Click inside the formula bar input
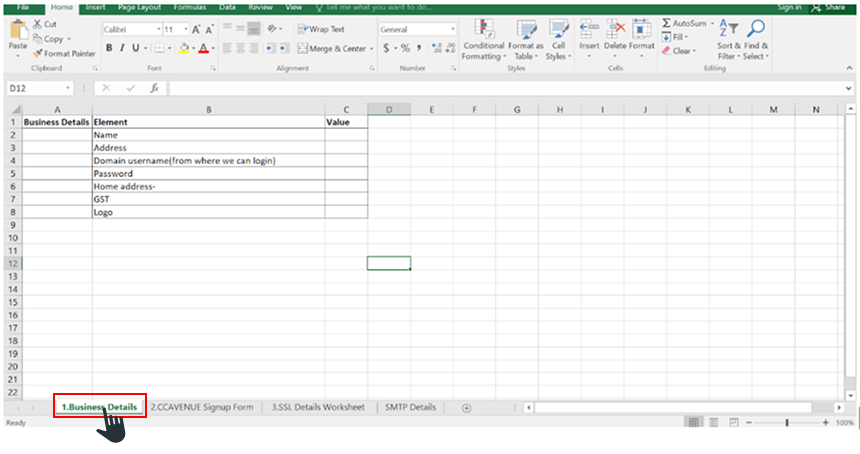860x454 pixels. [500, 88]
